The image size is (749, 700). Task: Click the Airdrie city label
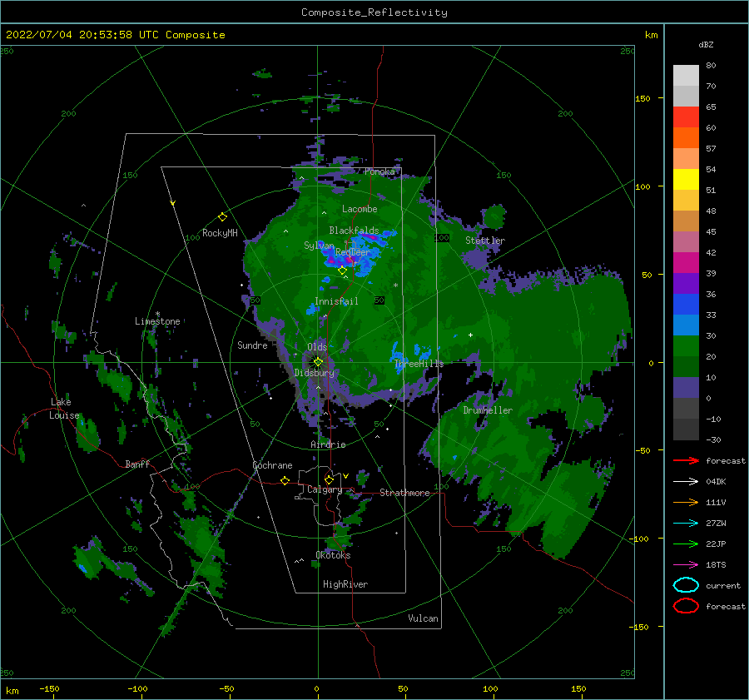(x=328, y=444)
